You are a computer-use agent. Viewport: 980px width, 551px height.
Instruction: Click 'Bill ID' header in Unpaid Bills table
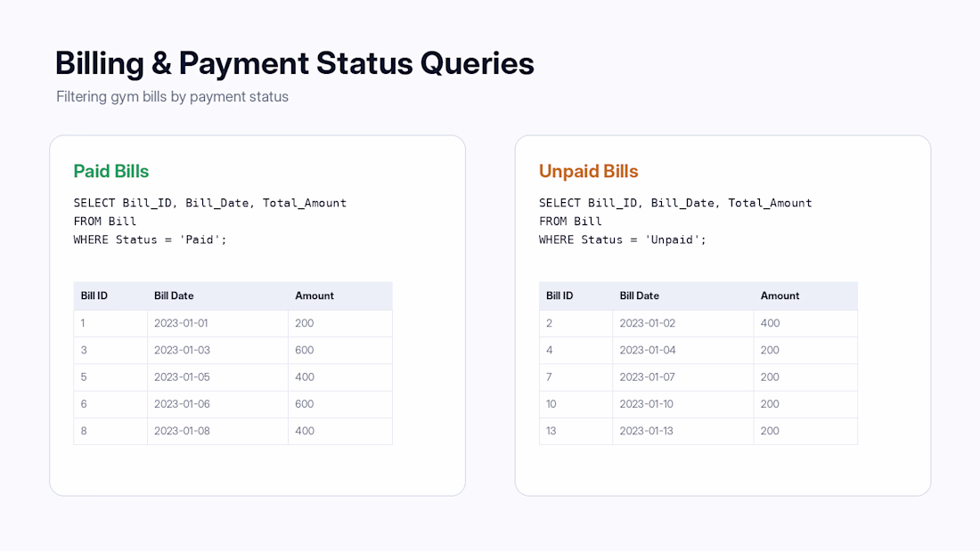tap(559, 296)
